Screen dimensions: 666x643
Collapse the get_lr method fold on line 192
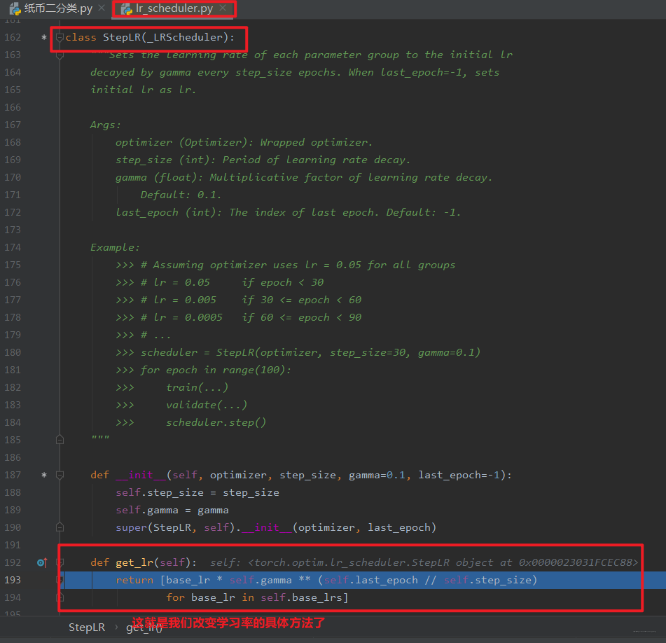[60, 562]
